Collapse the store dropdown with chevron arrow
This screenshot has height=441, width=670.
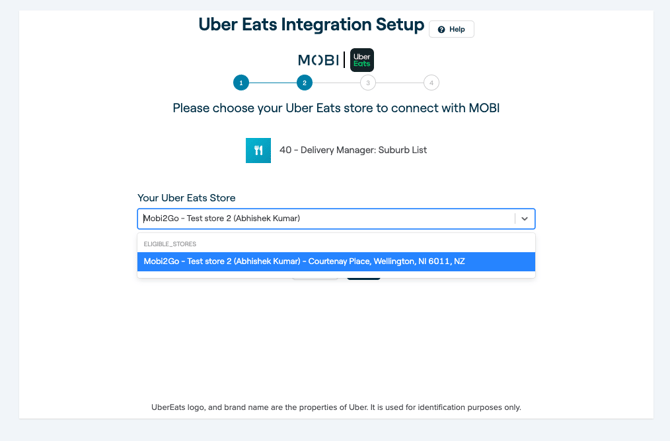524,219
